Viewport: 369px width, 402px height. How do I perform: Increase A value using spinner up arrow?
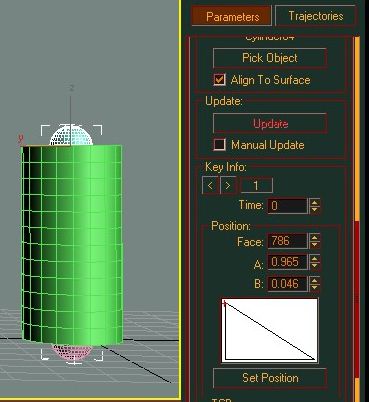(314, 259)
